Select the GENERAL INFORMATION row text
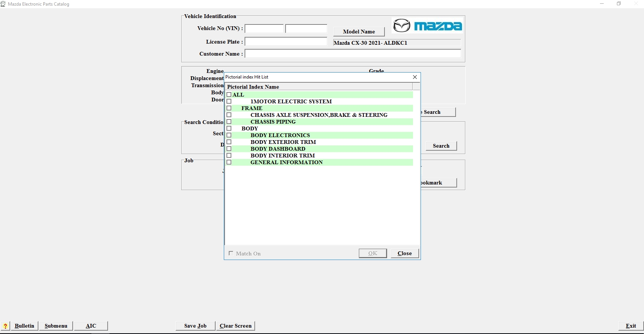This screenshot has height=334, width=644. 287,162
